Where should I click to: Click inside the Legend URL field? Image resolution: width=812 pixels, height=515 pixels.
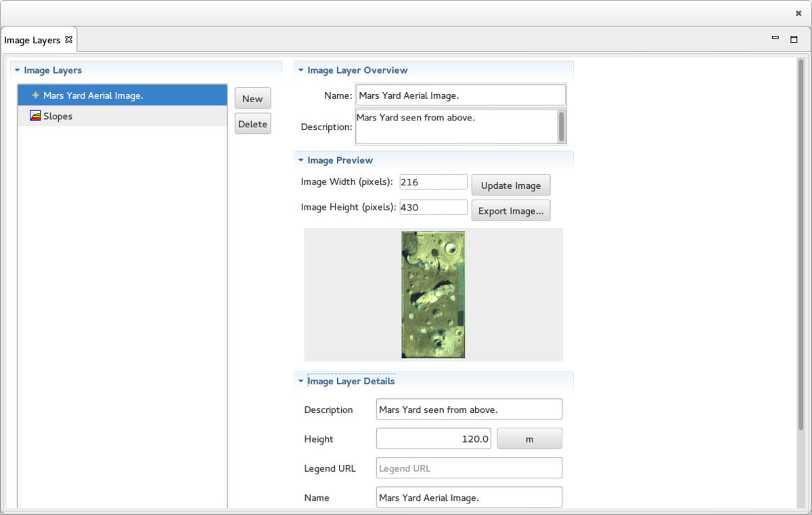click(x=468, y=468)
